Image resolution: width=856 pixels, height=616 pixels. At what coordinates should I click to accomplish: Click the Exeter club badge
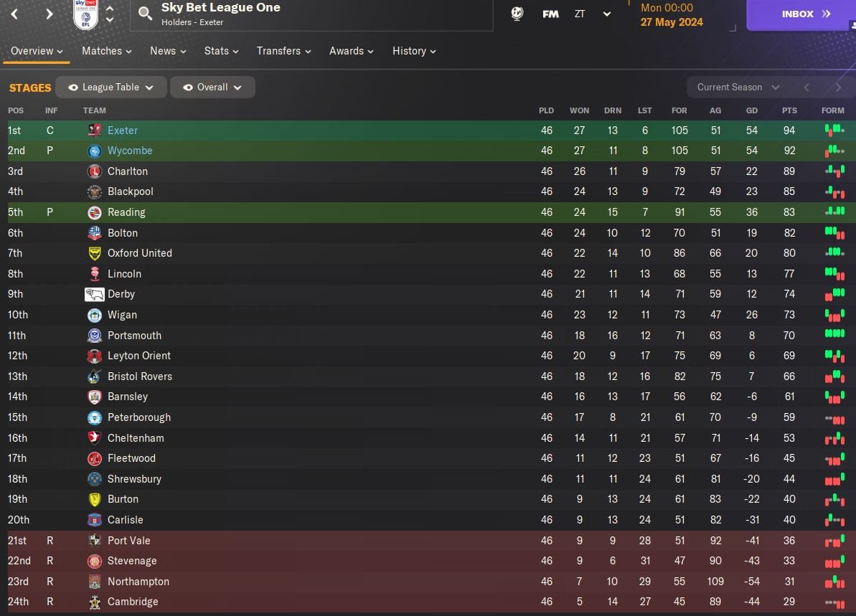(x=95, y=131)
